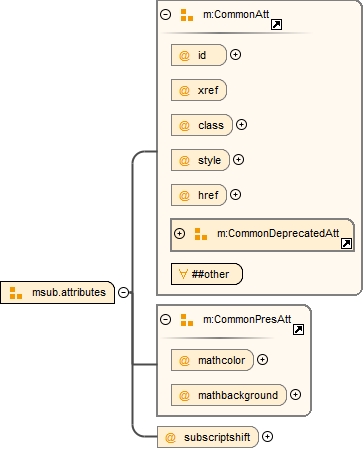Image resolution: width=364 pixels, height=453 pixels.
Task: Collapse the m:CommonAtt group
Action: coord(165,14)
